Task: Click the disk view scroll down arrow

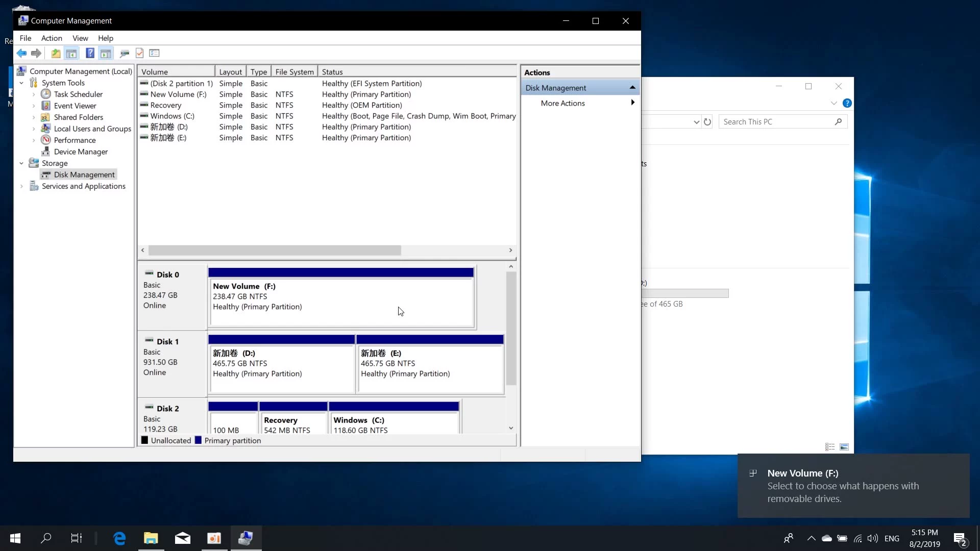Action: (511, 428)
